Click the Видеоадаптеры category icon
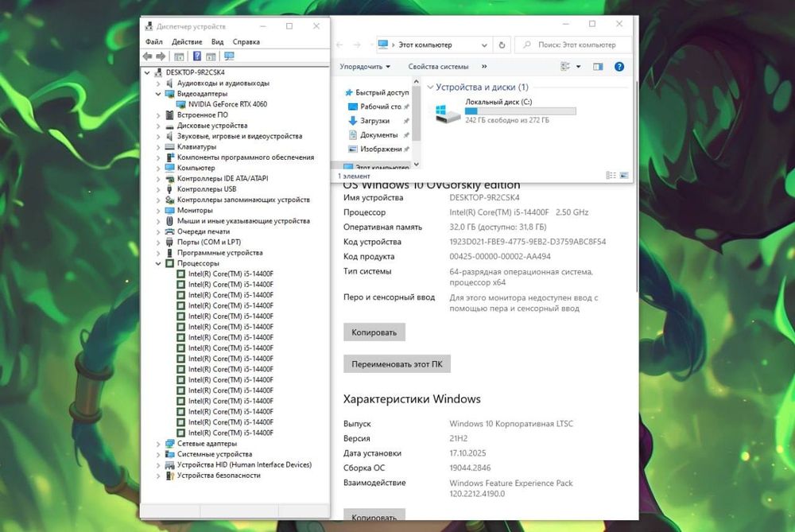 [169, 94]
